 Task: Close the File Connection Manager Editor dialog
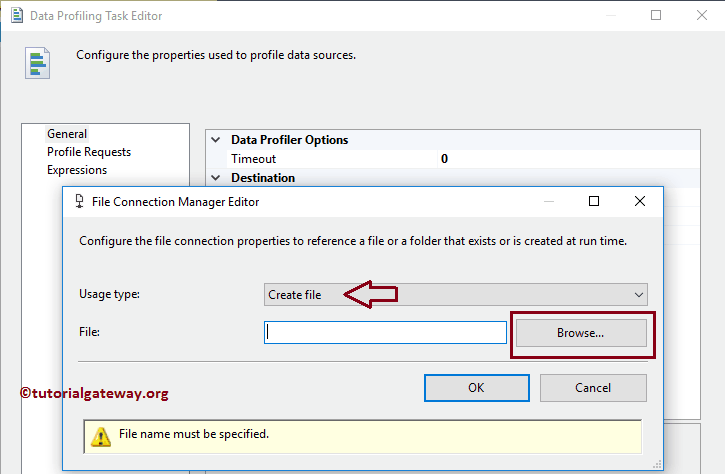[x=640, y=201]
